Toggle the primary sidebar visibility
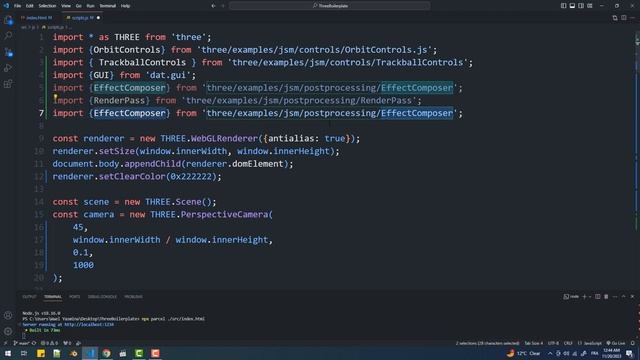Viewport: 640px width, 360px height. pos(563,6)
